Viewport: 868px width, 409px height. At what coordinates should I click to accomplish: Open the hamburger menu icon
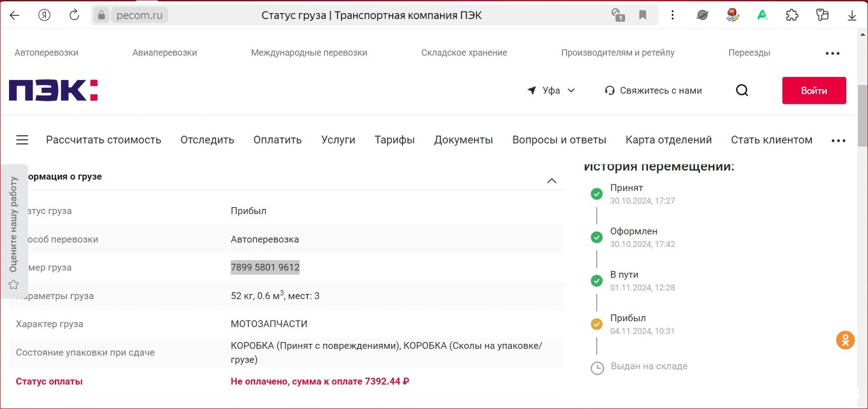point(22,140)
